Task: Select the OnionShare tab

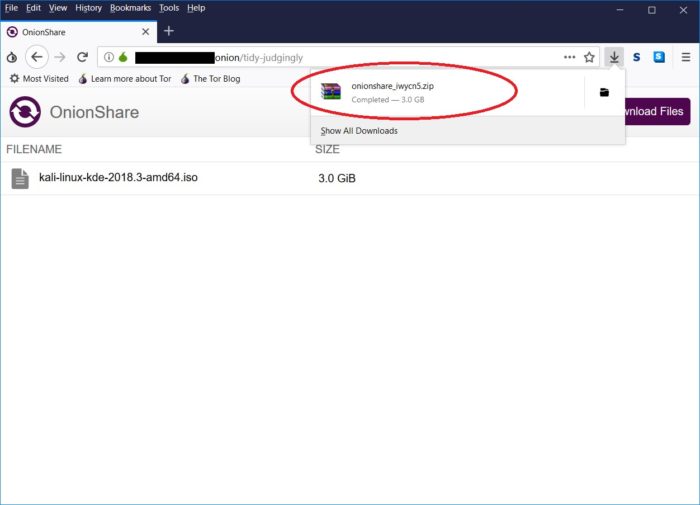Action: pyautogui.click(x=79, y=32)
